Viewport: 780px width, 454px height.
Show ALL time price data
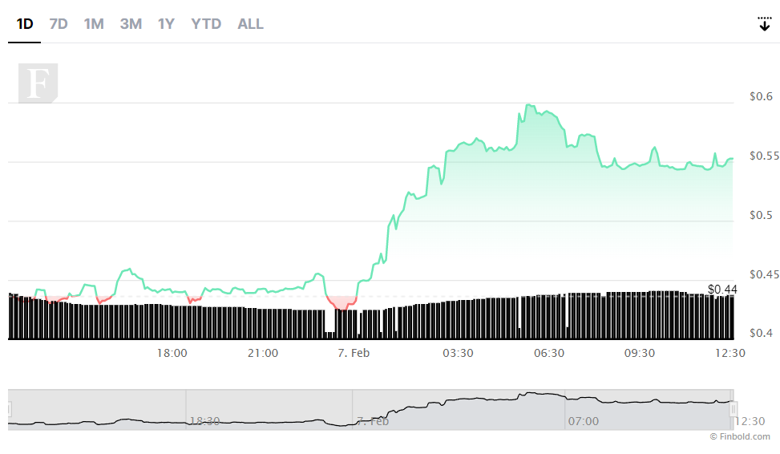coord(250,23)
